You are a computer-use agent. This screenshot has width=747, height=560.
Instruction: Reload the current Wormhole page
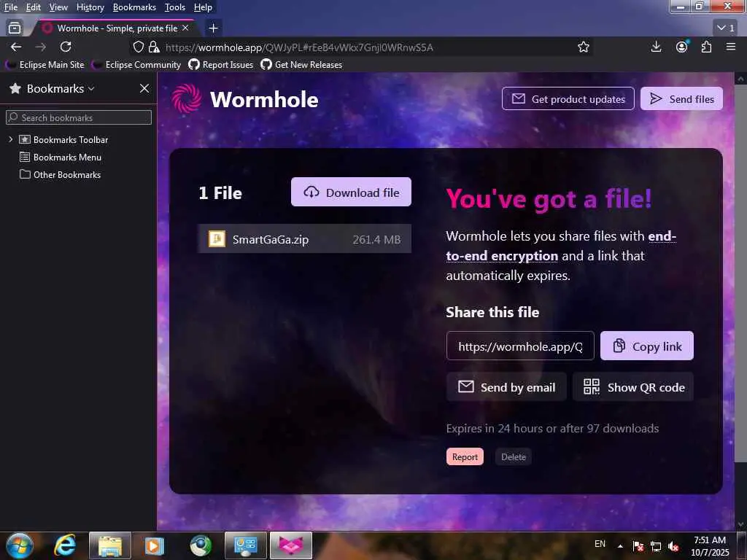click(x=66, y=47)
